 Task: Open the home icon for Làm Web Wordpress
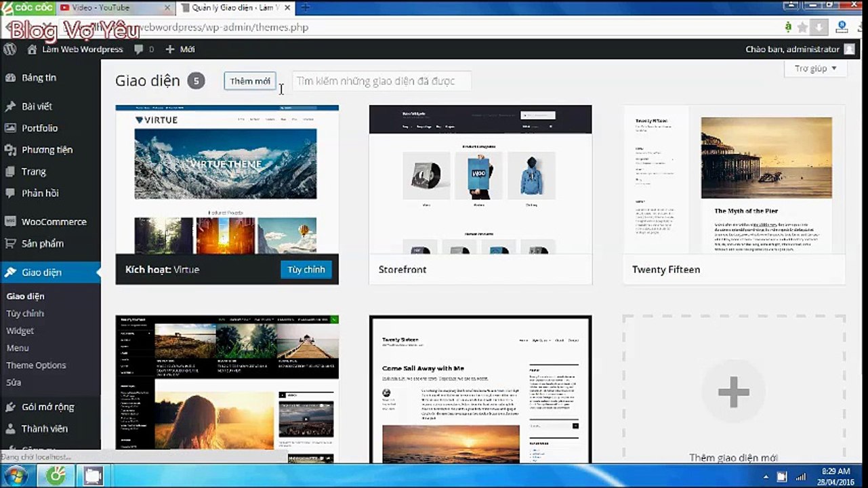32,49
